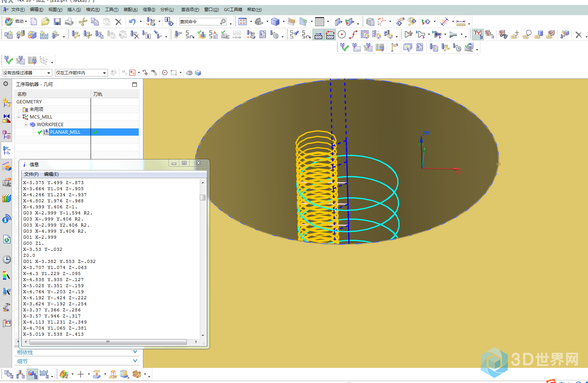Click the Fit view icon

[x=243, y=22]
